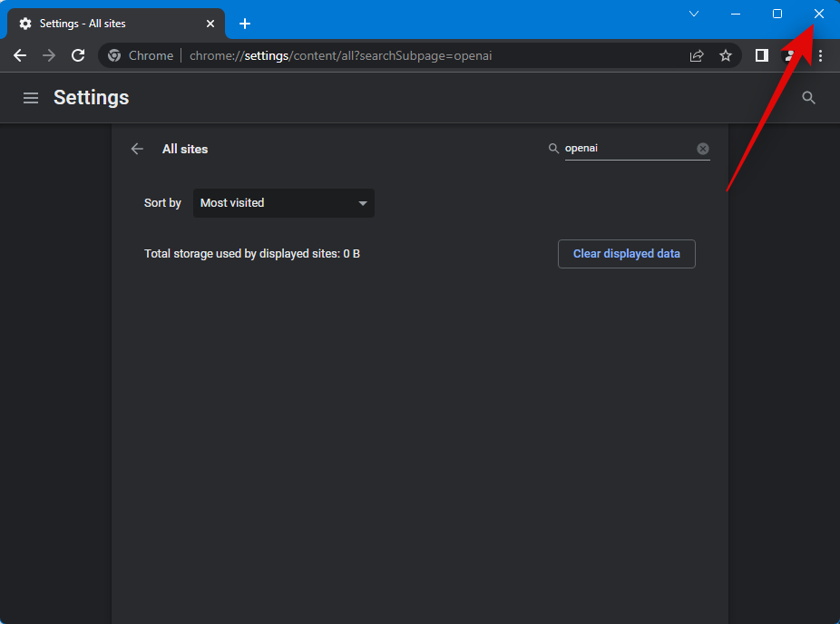Image resolution: width=840 pixels, height=624 pixels.
Task: Close the Settings - All sites tab
Action: [x=210, y=24]
